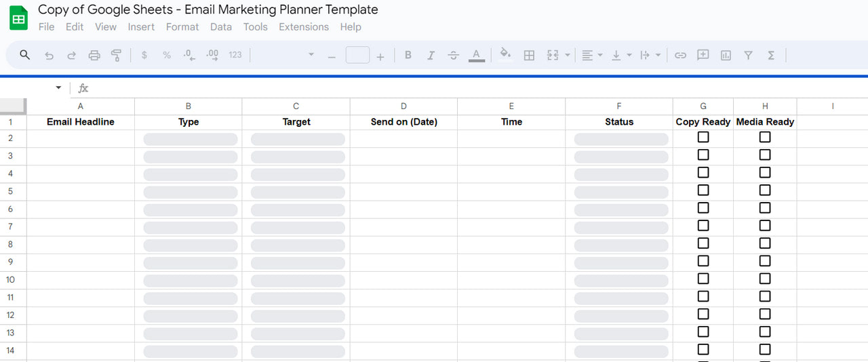This screenshot has width=868, height=362.
Task: Open the Target dropdown in row 4
Action: (x=298, y=174)
